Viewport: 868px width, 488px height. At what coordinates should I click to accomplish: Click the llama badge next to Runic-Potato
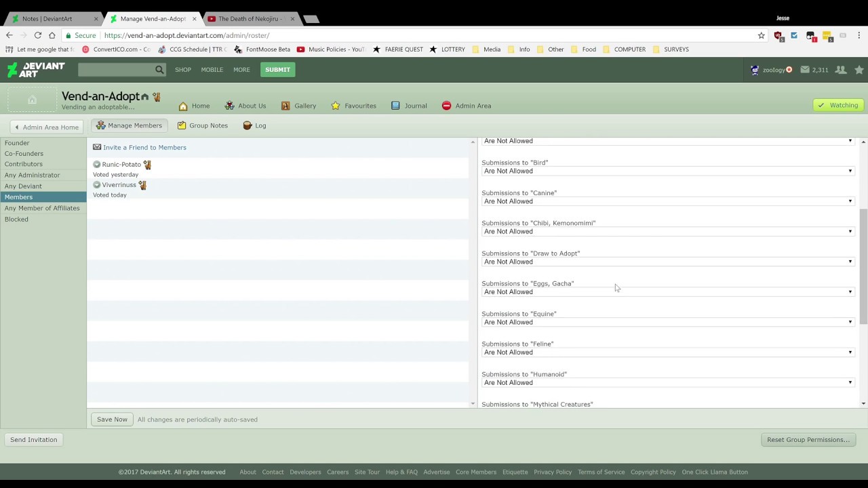pos(147,165)
